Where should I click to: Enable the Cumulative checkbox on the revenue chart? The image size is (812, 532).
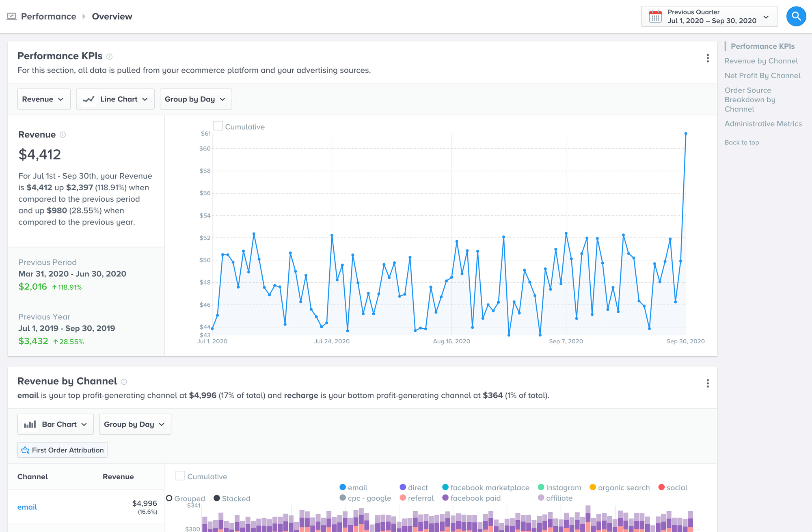tap(218, 126)
